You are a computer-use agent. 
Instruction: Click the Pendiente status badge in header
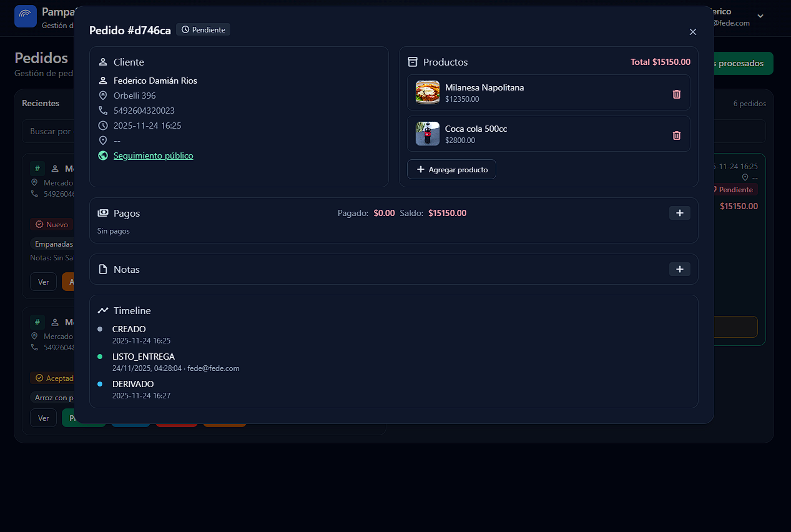pos(204,30)
